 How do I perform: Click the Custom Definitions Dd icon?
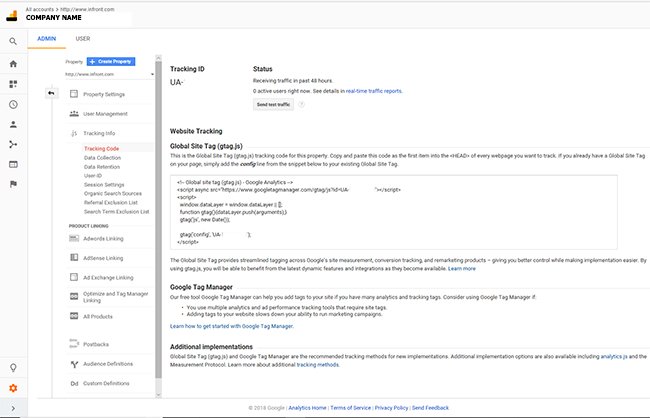tap(74, 384)
